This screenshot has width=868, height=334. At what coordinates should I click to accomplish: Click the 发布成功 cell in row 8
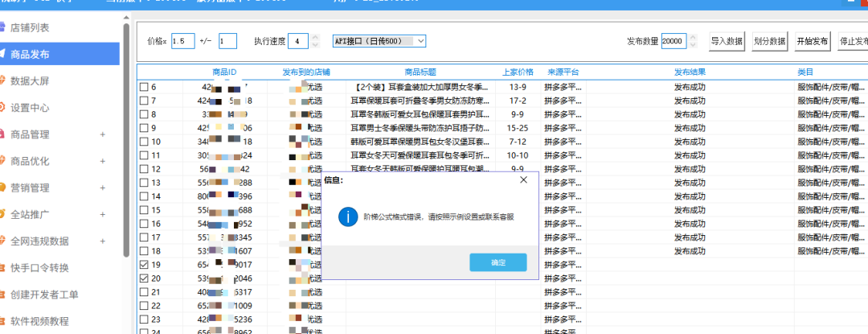tap(690, 114)
